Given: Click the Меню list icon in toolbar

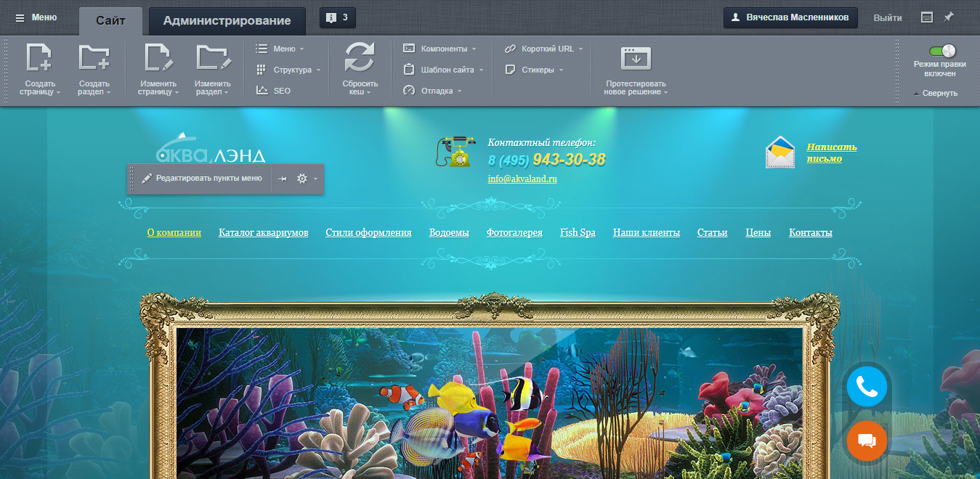Looking at the screenshot, I should coord(262,49).
